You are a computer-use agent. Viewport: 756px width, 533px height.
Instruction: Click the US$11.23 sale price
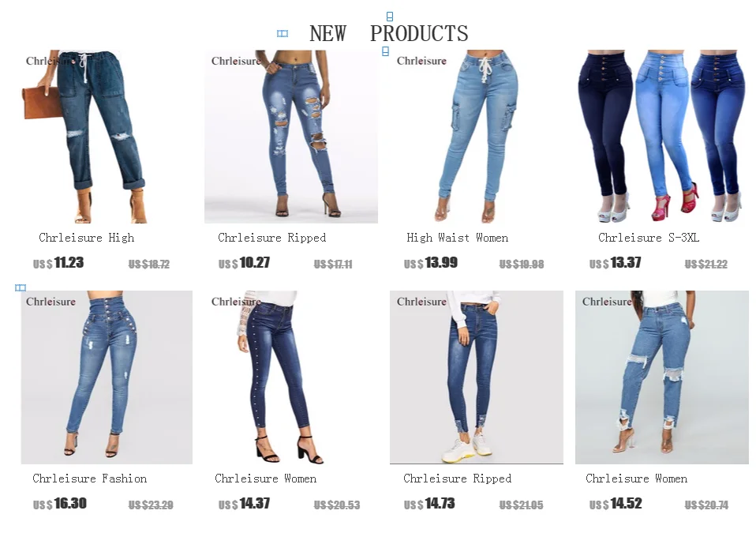(x=58, y=263)
